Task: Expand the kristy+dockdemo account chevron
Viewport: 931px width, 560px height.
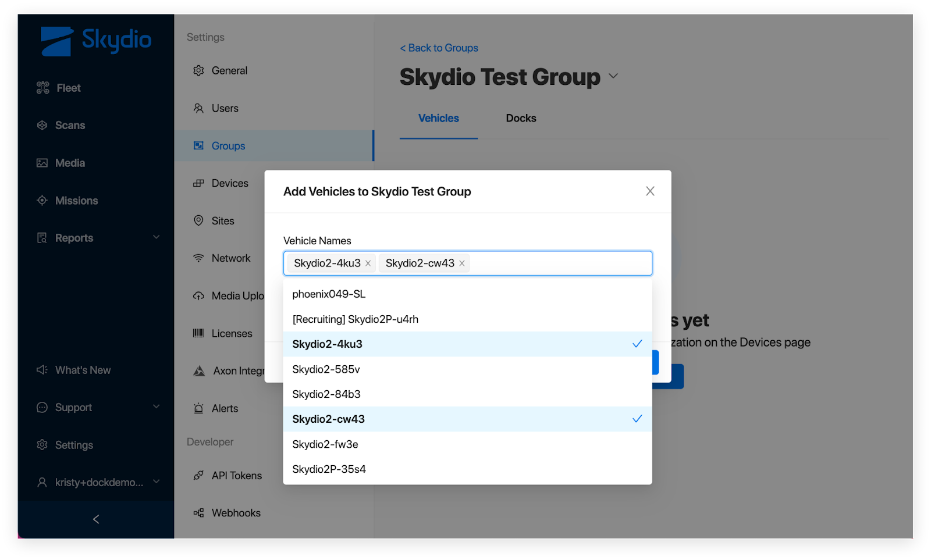Action: tap(156, 481)
